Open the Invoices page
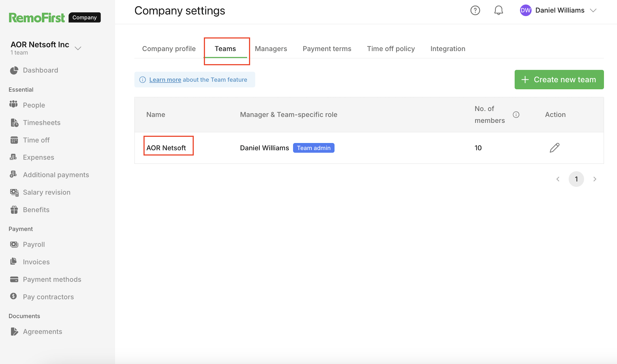Image resolution: width=617 pixels, height=364 pixels. pos(36,262)
